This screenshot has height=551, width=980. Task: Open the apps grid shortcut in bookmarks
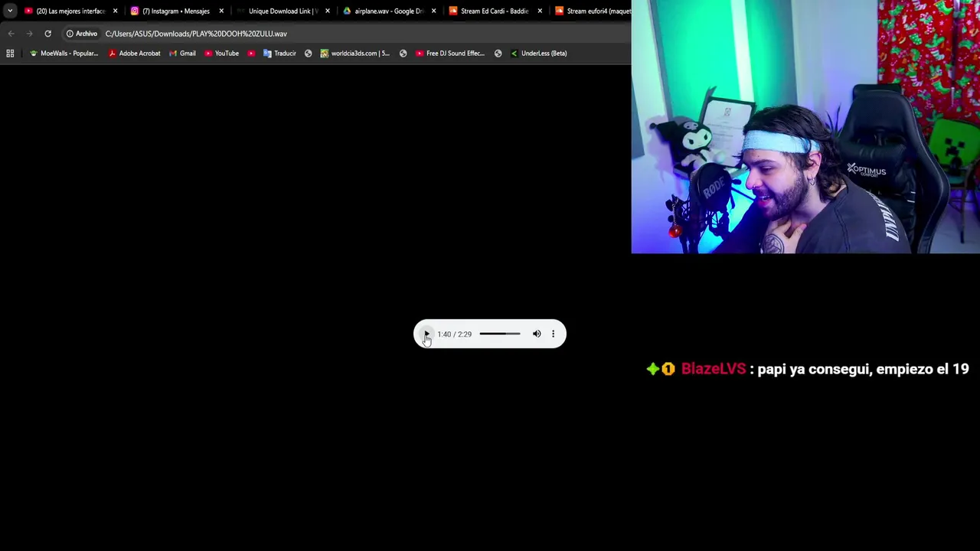tap(10, 54)
